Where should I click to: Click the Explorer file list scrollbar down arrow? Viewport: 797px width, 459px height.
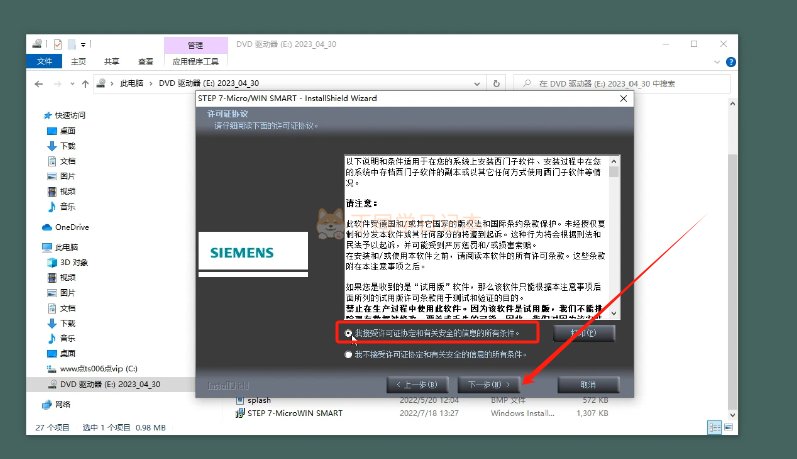732,415
